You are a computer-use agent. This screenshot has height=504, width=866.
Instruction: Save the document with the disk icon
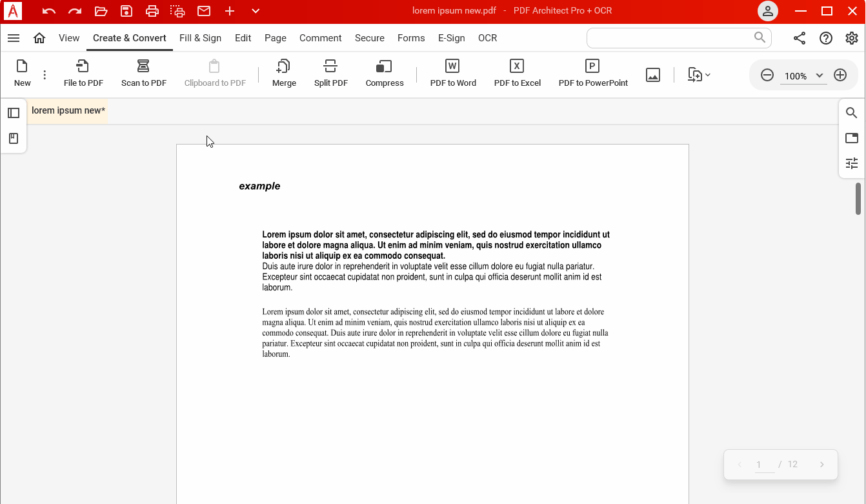coord(126,11)
